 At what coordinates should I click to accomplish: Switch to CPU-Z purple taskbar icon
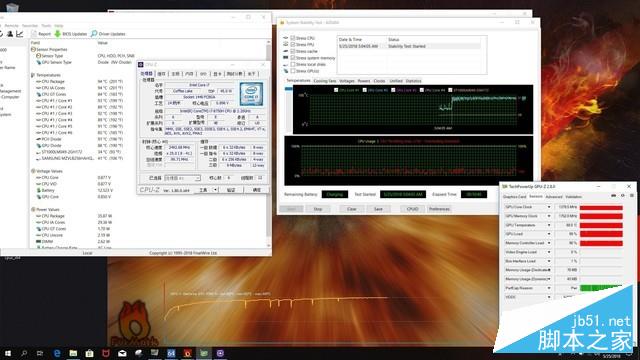point(220,353)
